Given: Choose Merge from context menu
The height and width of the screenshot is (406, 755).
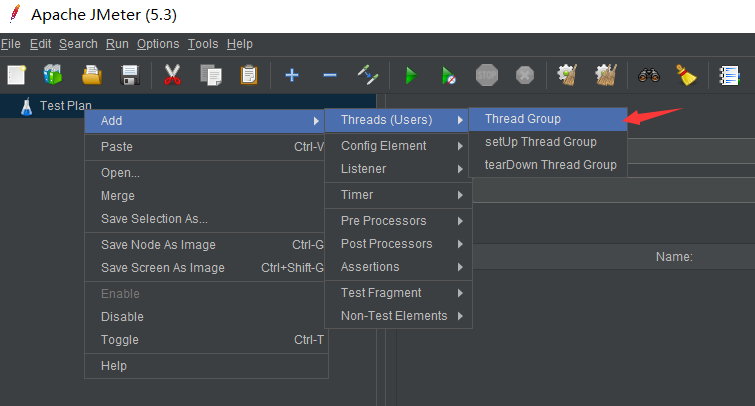Looking at the screenshot, I should (x=205, y=196).
